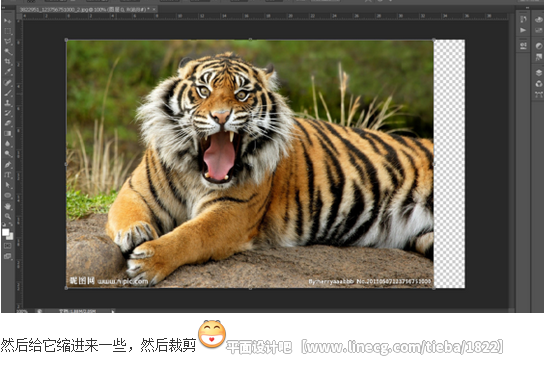This screenshot has width=544, height=366.
Task: Reset default foreground and background colors
Action: pos(4,225)
